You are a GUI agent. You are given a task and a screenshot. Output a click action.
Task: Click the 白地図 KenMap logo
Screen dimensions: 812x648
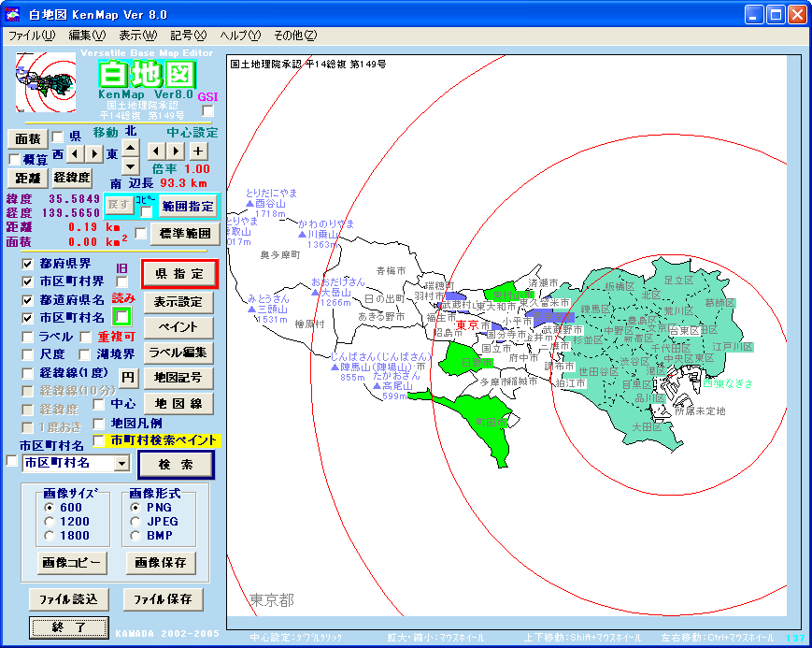tap(148, 75)
